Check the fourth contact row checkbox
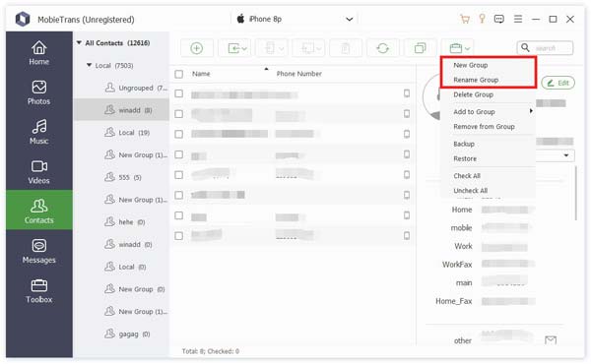Image resolution: width=591 pixels, height=364 pixels. pos(179,154)
